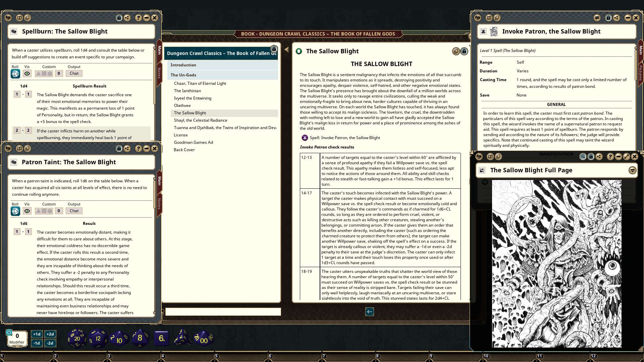The height and width of the screenshot is (362, 644).
Task: Click the Chat output button in the Spellburn window
Action: [74, 73]
